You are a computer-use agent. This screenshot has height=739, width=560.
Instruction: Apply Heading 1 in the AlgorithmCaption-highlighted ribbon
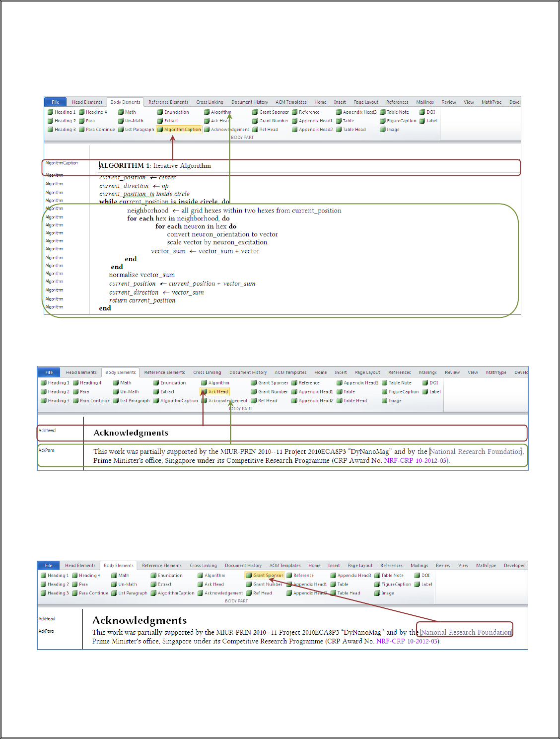point(62,112)
